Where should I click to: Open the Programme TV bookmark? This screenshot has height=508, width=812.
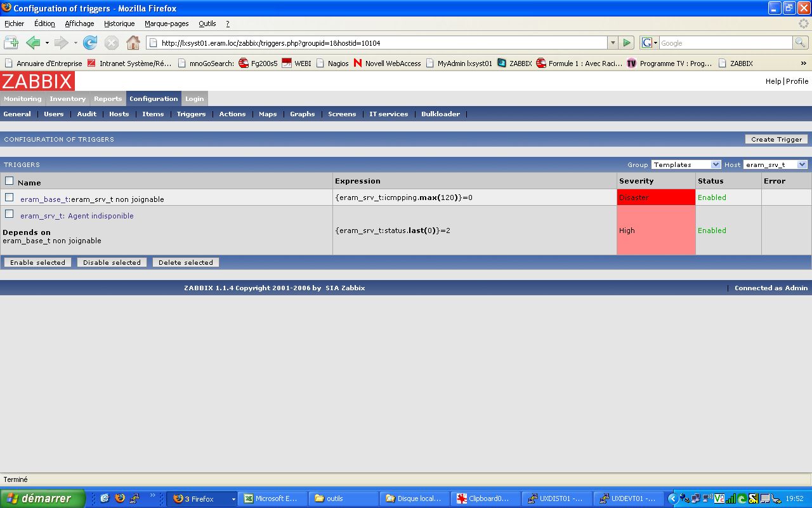(x=669, y=63)
